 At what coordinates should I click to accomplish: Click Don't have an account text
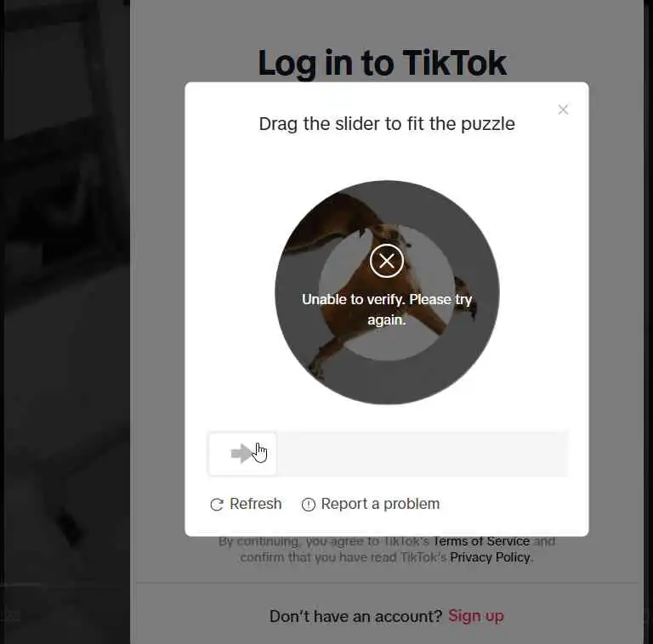(x=355, y=616)
